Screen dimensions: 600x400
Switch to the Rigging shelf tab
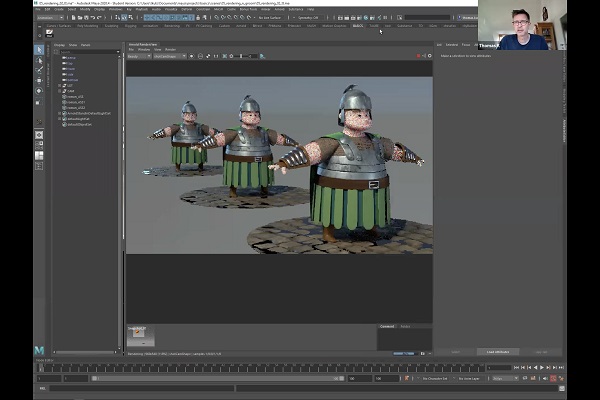(131, 26)
